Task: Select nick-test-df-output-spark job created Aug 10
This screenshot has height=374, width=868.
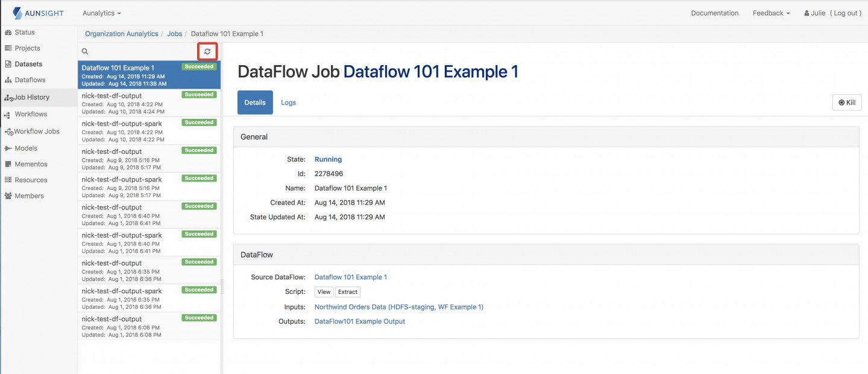Action: point(149,131)
